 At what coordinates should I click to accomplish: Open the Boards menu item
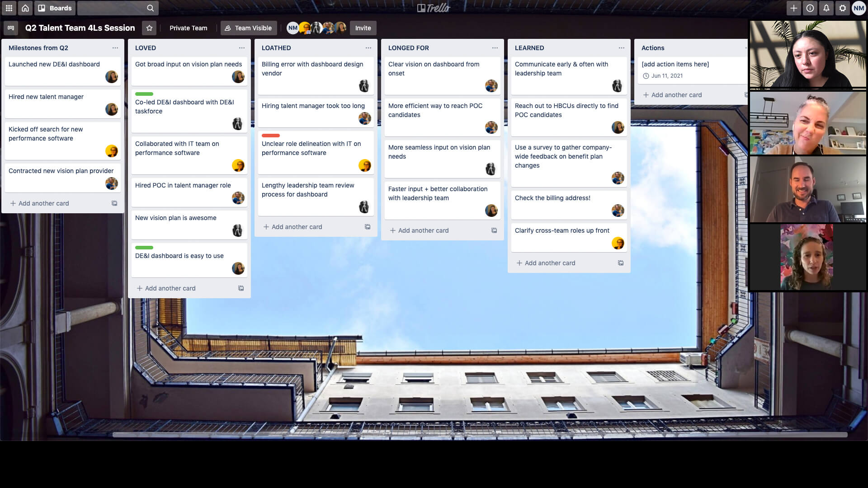click(54, 8)
